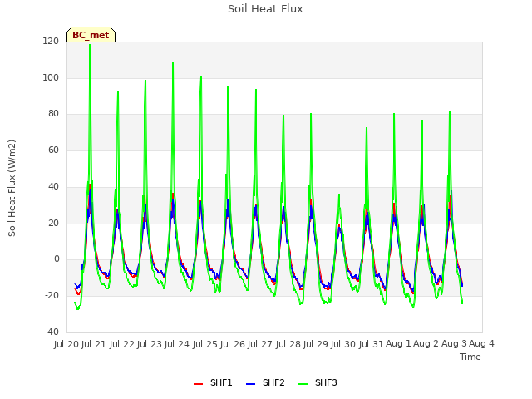Click the Jul 21 x-axis tick label

coord(94,344)
